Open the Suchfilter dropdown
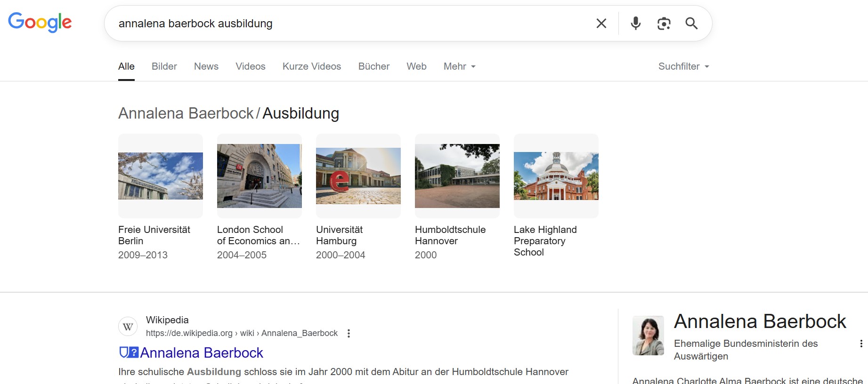The width and height of the screenshot is (868, 384). click(684, 66)
